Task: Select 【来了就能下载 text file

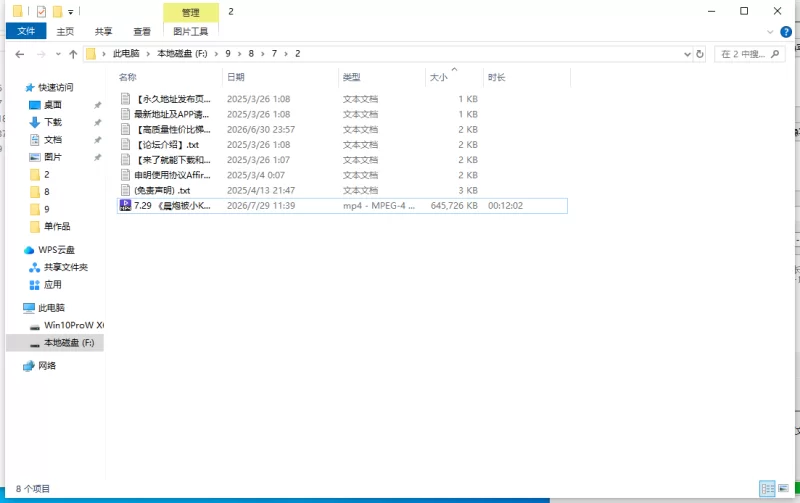Action: click(172, 160)
